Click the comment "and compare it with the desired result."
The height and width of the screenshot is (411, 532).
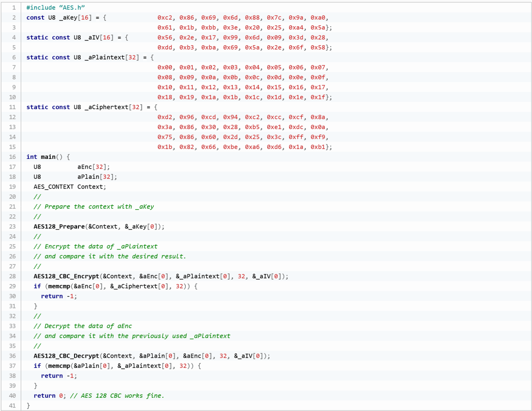110,256
